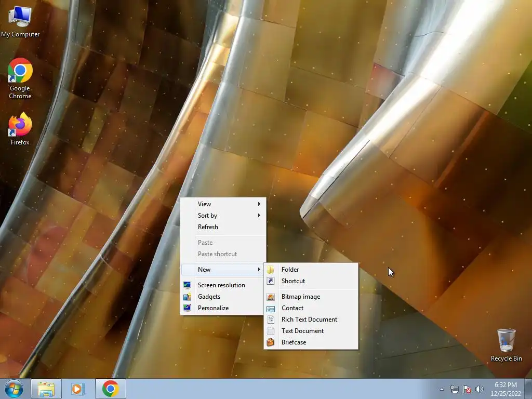Expand the Sort by submenu
Viewport: 532px width, 399px height.
(223, 216)
